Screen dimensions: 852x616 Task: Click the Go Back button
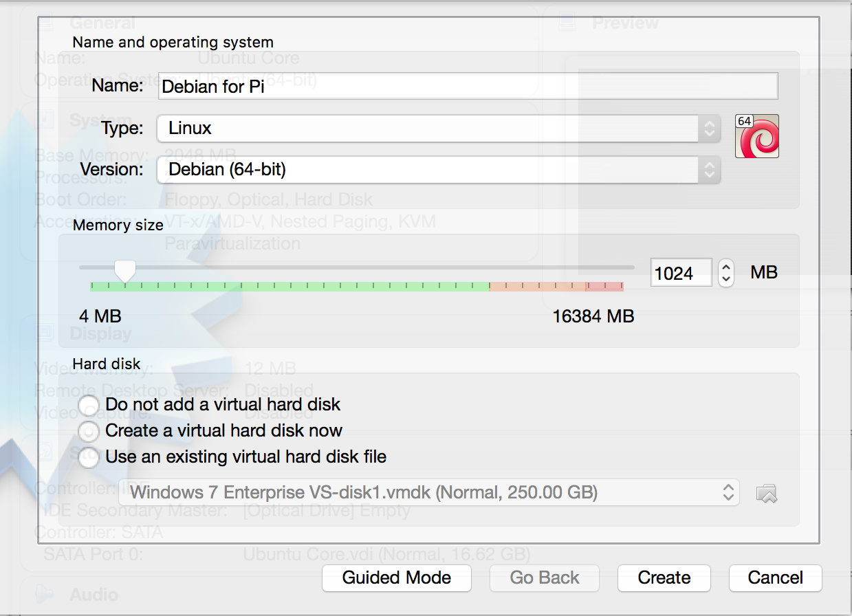545,578
